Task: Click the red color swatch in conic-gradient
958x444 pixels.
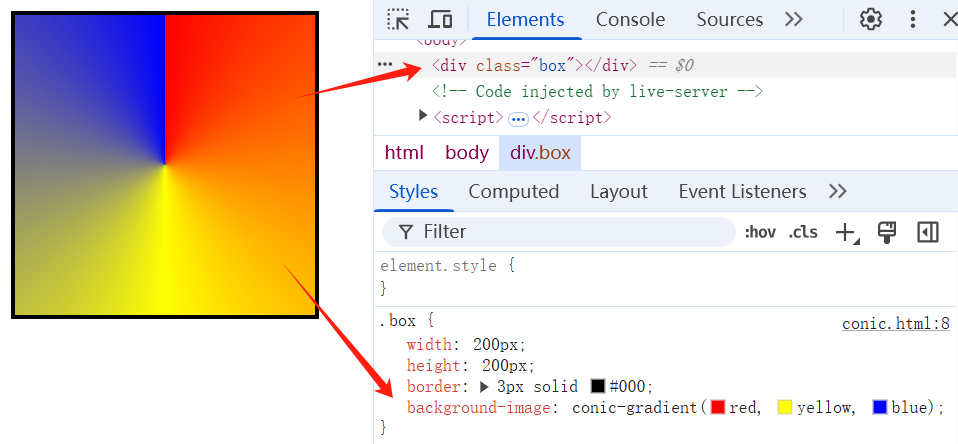Action: coord(717,407)
